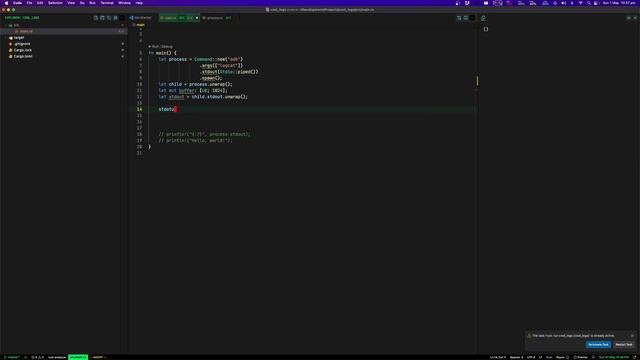Click the git branch status bar item
This screenshot has height=360, width=640.
point(12,358)
